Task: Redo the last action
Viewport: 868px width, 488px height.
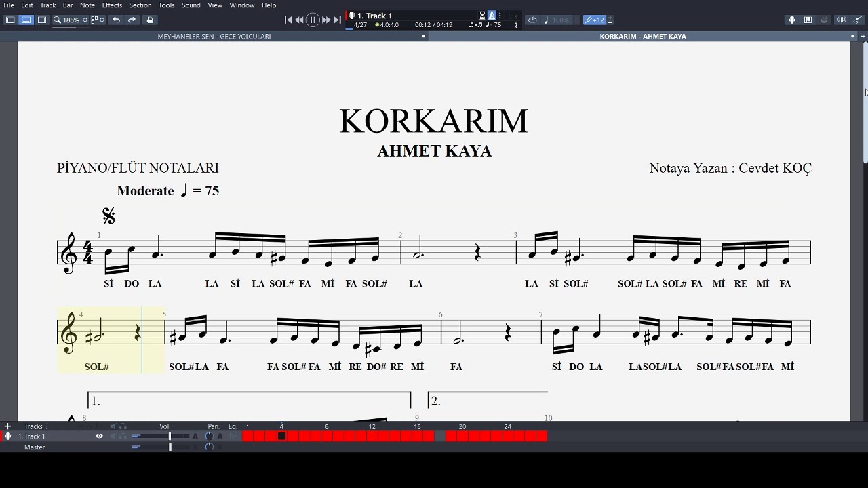Action: coord(132,20)
